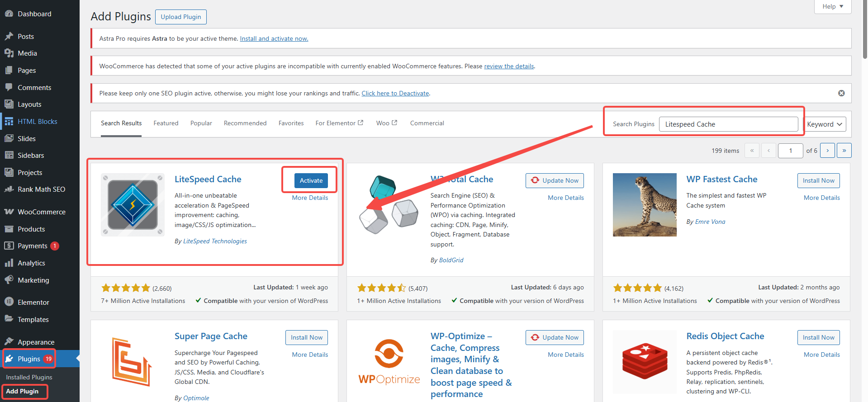The height and width of the screenshot is (402, 868).
Task: Install WP Fastest Cache now
Action: (x=819, y=180)
